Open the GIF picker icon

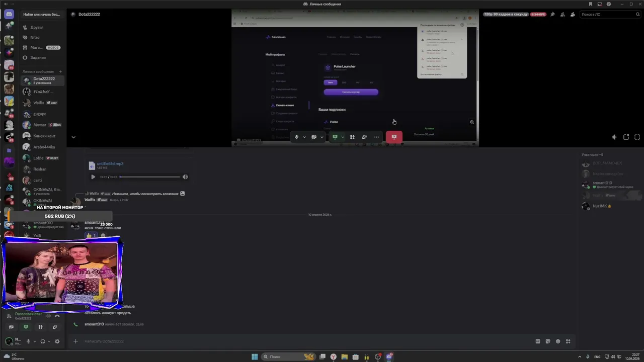click(x=538, y=341)
